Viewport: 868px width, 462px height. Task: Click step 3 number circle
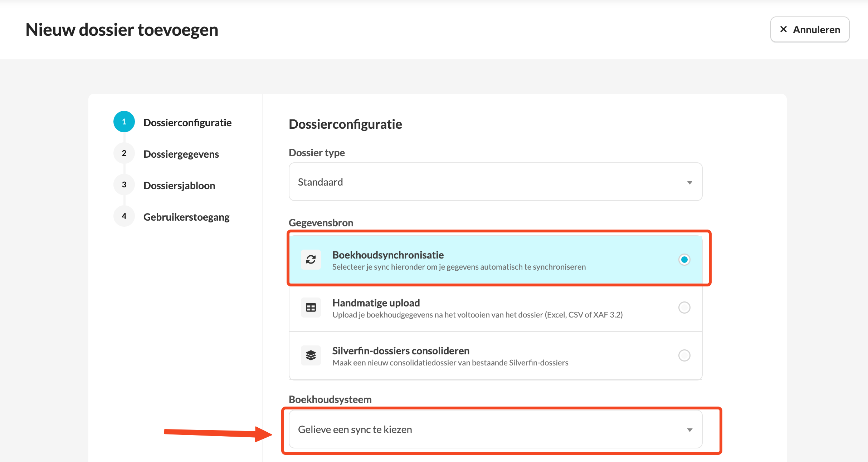coord(124,185)
